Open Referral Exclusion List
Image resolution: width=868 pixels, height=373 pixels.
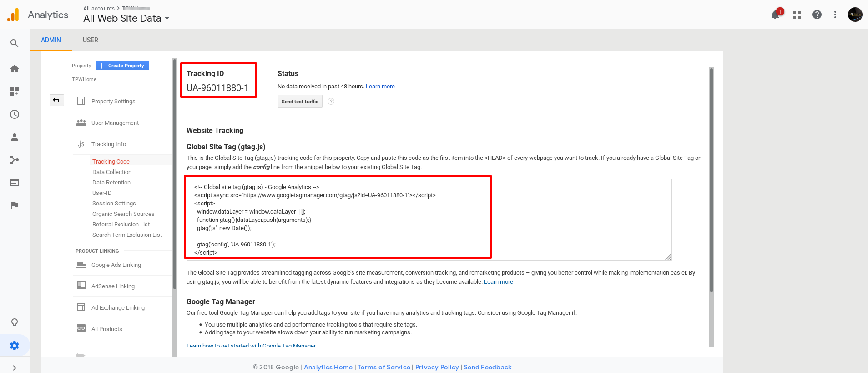(x=121, y=224)
